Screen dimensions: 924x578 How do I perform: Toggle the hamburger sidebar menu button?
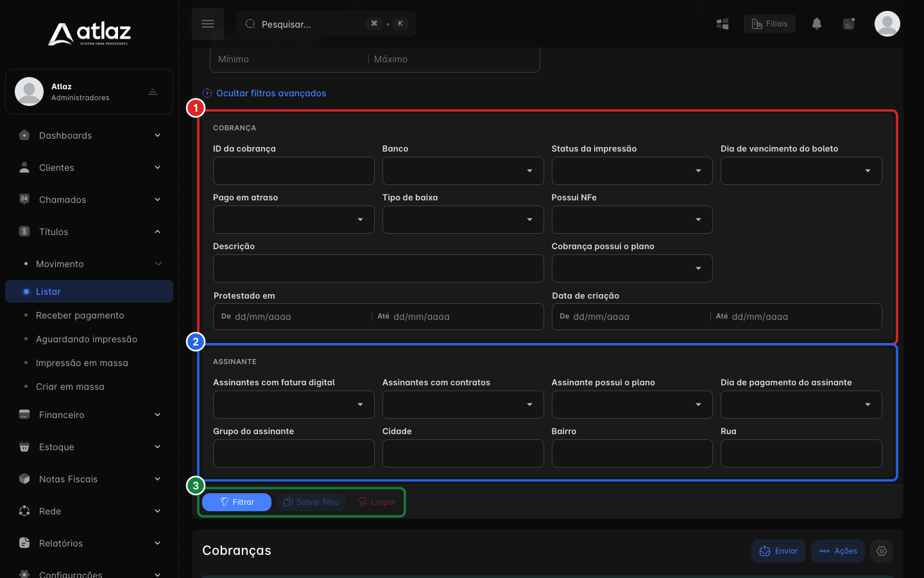click(208, 24)
